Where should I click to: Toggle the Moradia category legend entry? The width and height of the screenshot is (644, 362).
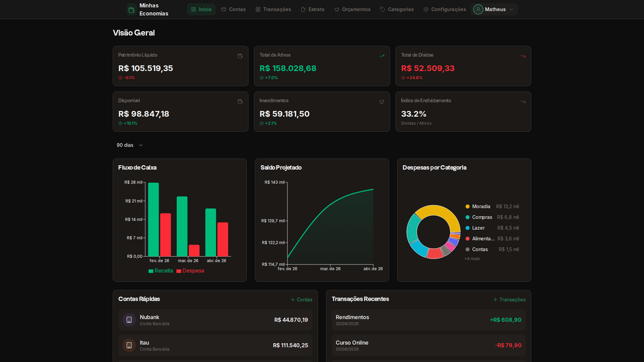coord(481,206)
